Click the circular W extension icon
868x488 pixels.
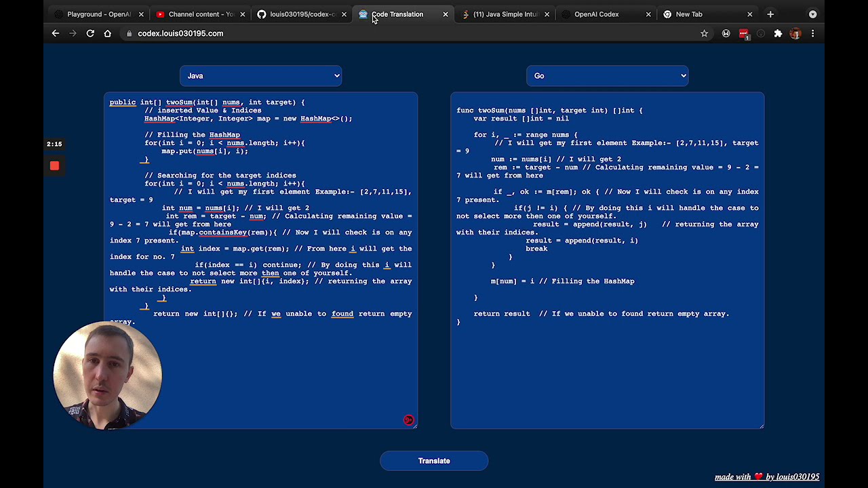click(x=726, y=33)
